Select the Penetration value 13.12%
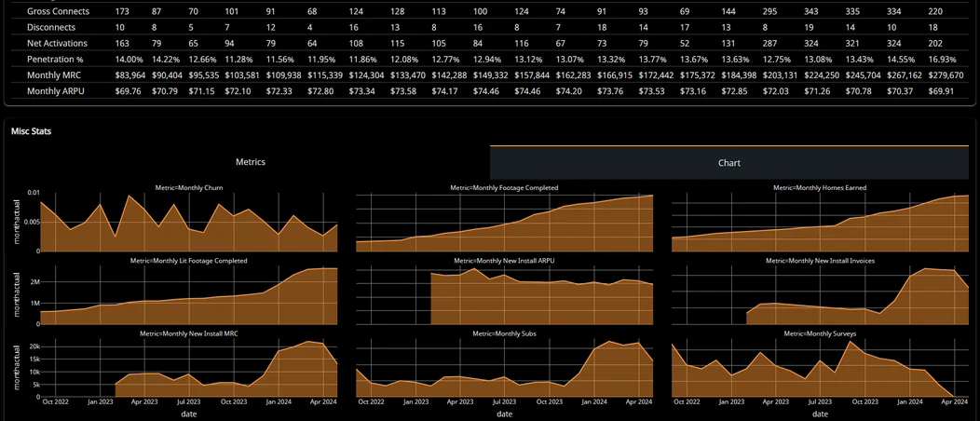This screenshot has width=980, height=421. pyautogui.click(x=527, y=59)
